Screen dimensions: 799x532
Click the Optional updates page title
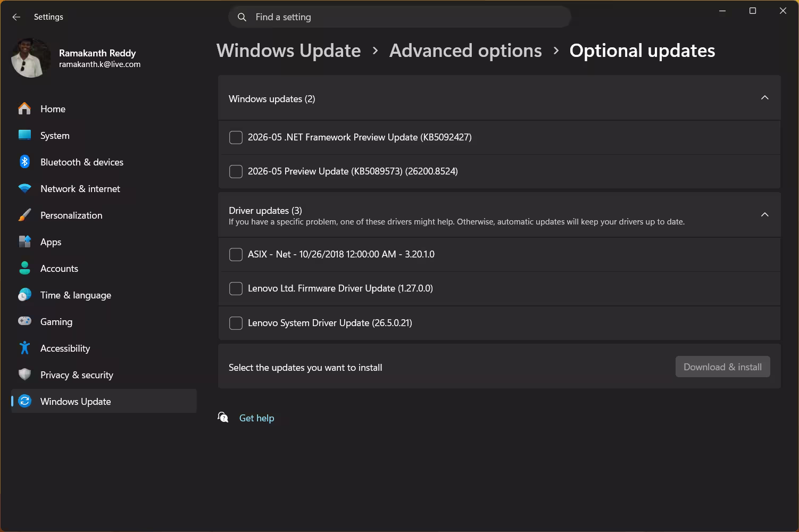click(x=642, y=51)
